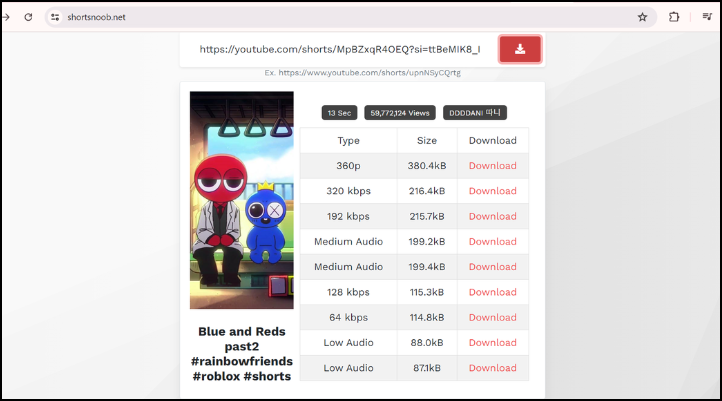Download the 199.2kB Medium Audio
Image resolution: width=722 pixels, height=401 pixels.
pyautogui.click(x=492, y=242)
